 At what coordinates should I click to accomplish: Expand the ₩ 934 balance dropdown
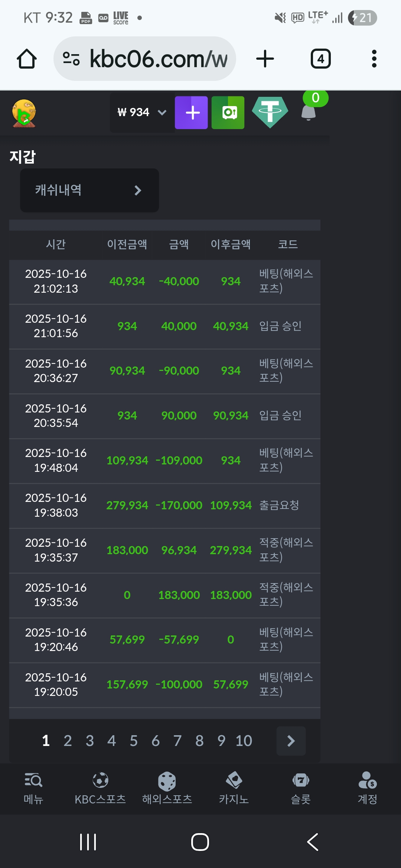[x=142, y=112]
